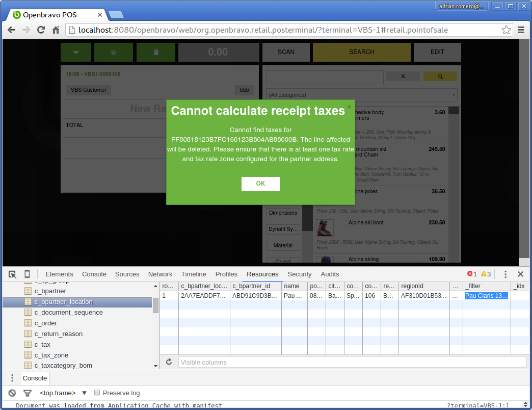This screenshot has height=410, width=532.
Task: Select the c_bpartner_location table
Action: pyautogui.click(x=77, y=302)
